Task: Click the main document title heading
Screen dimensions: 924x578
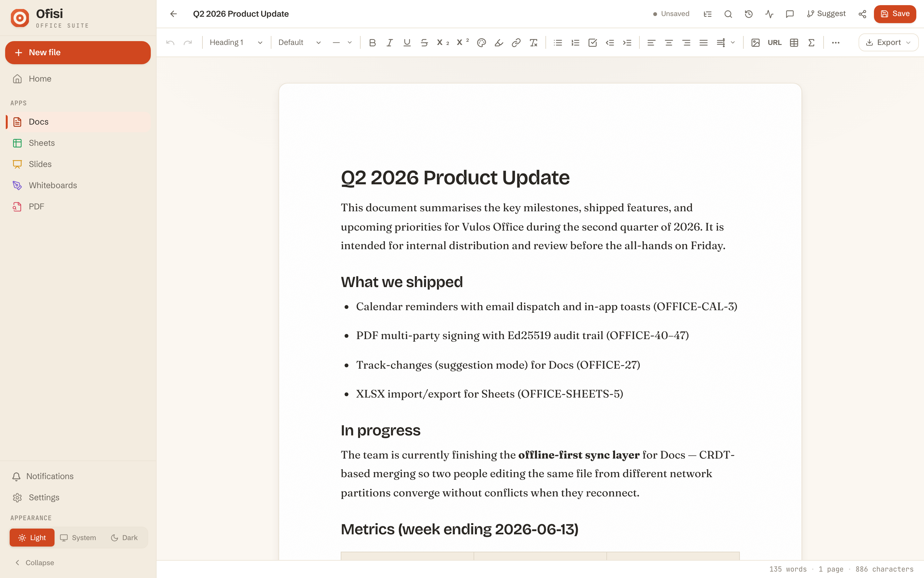Action: tap(455, 178)
